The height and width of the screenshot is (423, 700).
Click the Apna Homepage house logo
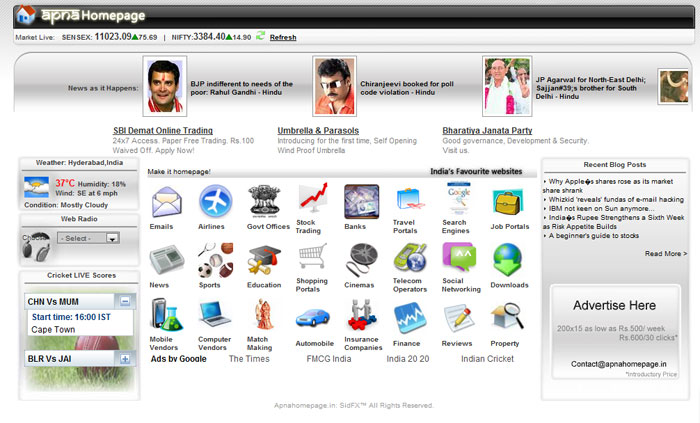tap(25, 15)
